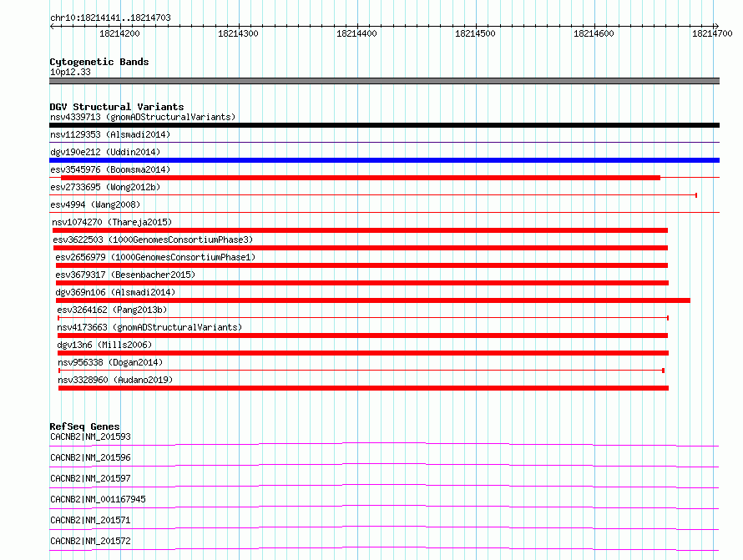Select the Cytogenetic Bands track heading
The image size is (743, 560).
99,62
